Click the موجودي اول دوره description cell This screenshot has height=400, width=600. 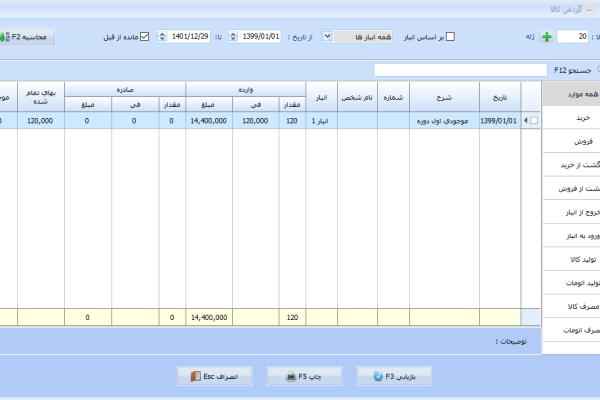(x=444, y=121)
